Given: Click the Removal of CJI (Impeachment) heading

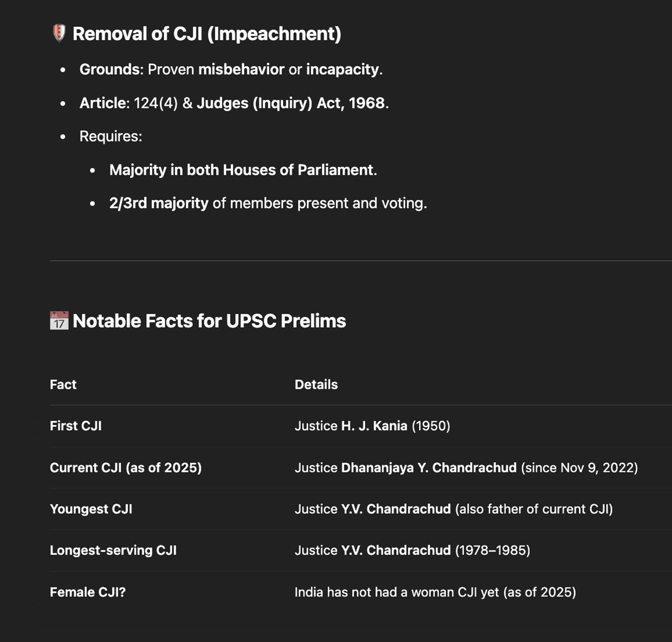Looking at the screenshot, I should tap(207, 34).
